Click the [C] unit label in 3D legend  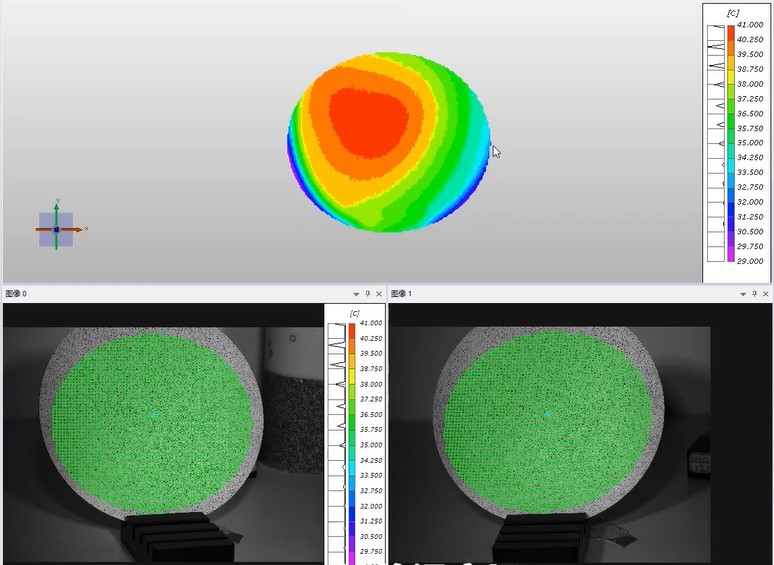(x=733, y=13)
